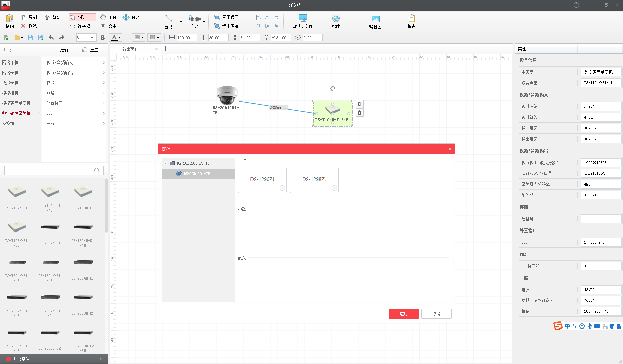623x364 pixels.
Task: Select 网络相机 device category
Action: 10,63
